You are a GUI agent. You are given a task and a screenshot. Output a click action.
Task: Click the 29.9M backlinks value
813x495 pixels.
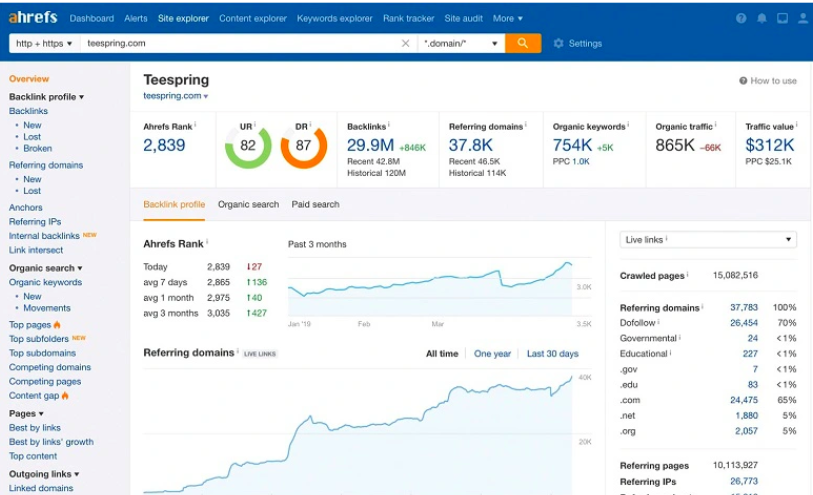(370, 145)
